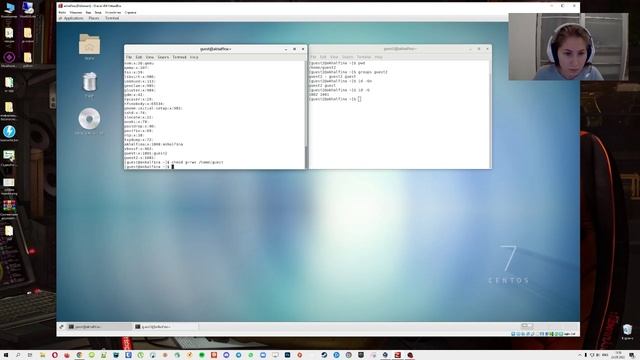Open VirtualBox Справка menu
Screen dimensions: 640x360
130,12
